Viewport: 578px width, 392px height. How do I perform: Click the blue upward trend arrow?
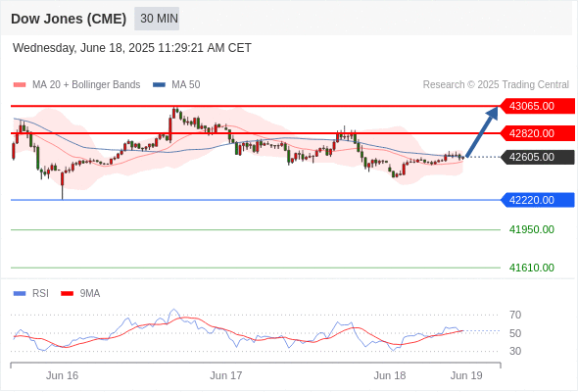point(482,131)
